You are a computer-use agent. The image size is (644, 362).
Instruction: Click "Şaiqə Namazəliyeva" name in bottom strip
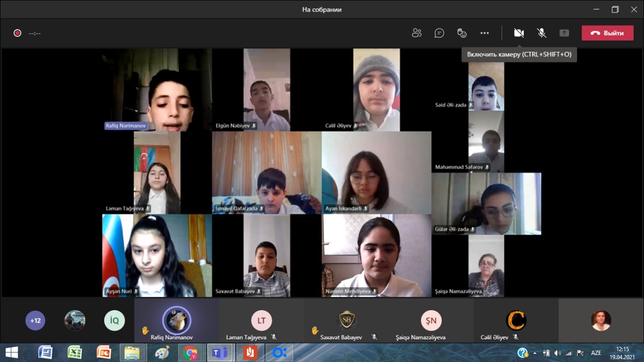[421, 337]
